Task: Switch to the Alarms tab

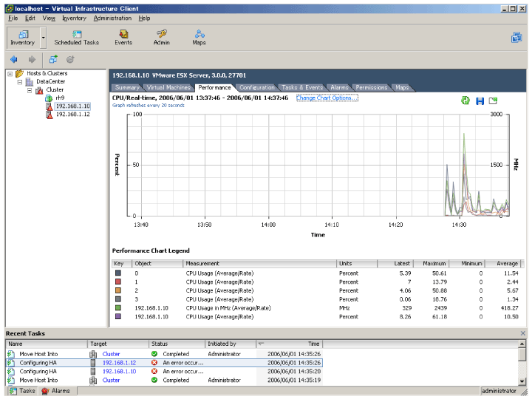Action: (339, 87)
